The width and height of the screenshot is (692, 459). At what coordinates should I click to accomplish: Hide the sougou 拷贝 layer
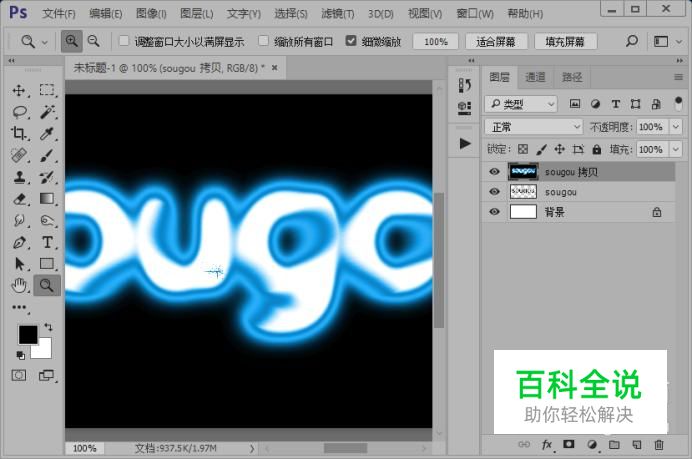[x=494, y=171]
